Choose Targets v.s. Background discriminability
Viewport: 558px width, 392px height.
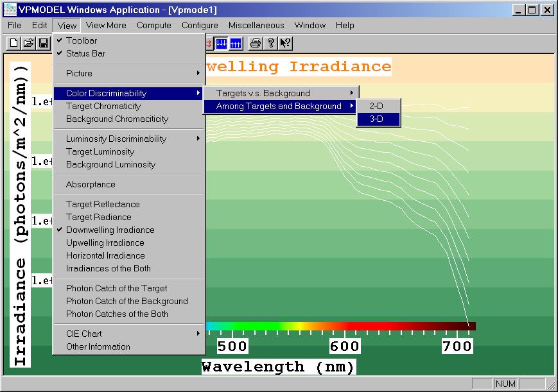pos(263,93)
